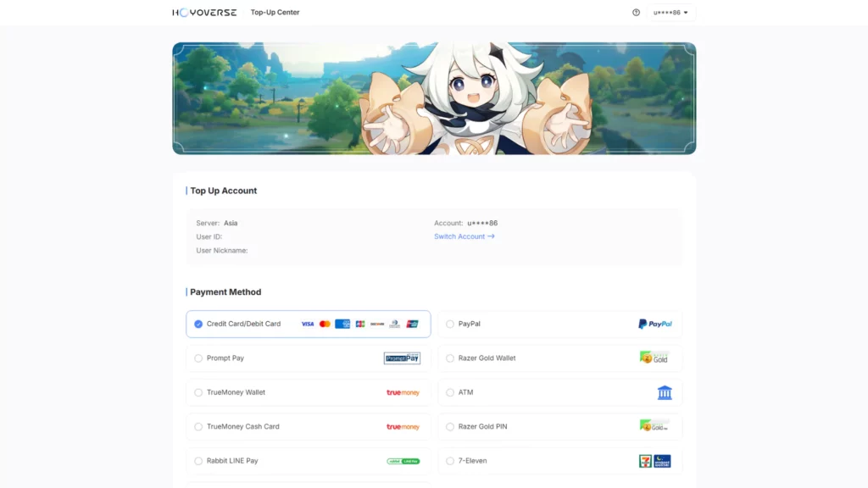Image resolution: width=868 pixels, height=488 pixels.
Task: Click the TrueMoney Cash Card logo
Action: (x=403, y=427)
